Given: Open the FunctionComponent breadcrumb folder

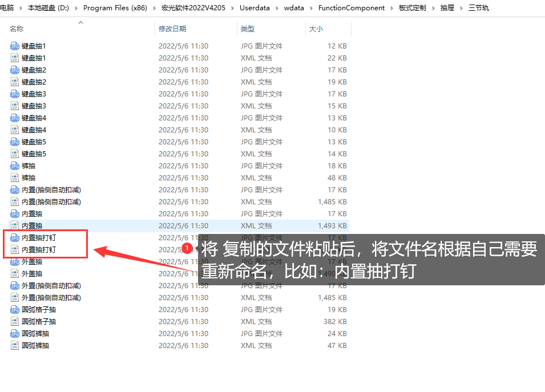Looking at the screenshot, I should coord(352,8).
